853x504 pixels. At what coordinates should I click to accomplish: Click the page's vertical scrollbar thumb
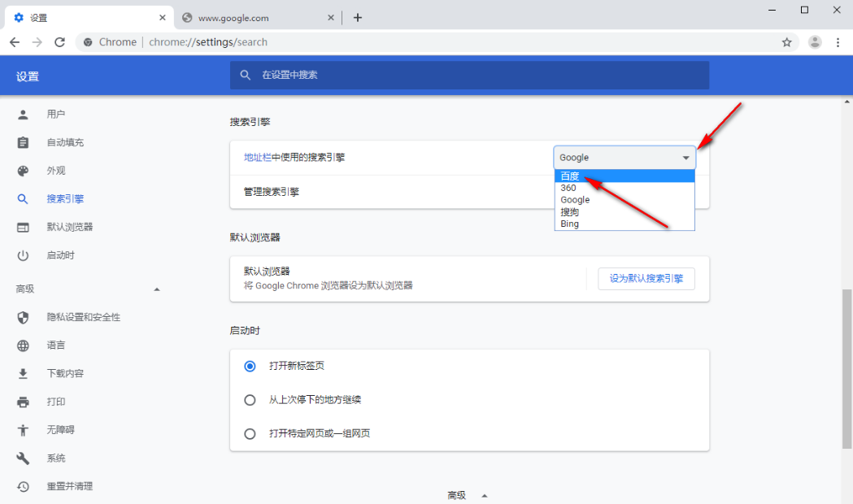(x=847, y=369)
